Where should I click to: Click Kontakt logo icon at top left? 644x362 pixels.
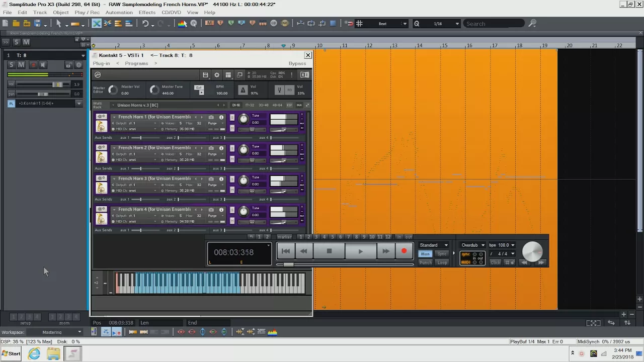[x=98, y=75]
